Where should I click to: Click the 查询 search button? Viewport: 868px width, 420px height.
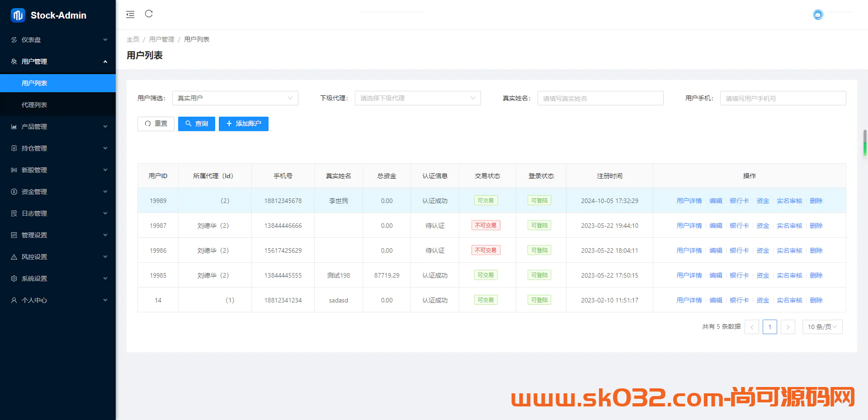[197, 124]
